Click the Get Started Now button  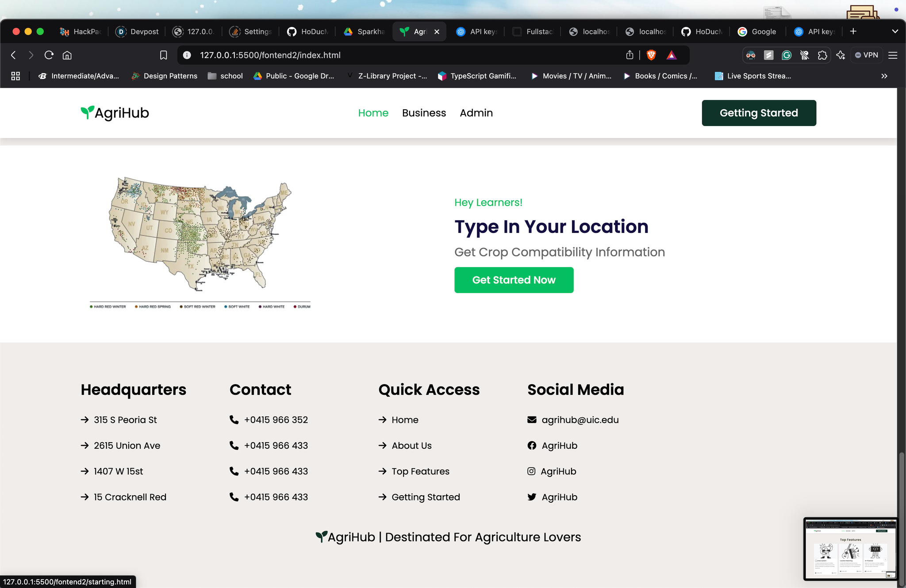tap(514, 280)
